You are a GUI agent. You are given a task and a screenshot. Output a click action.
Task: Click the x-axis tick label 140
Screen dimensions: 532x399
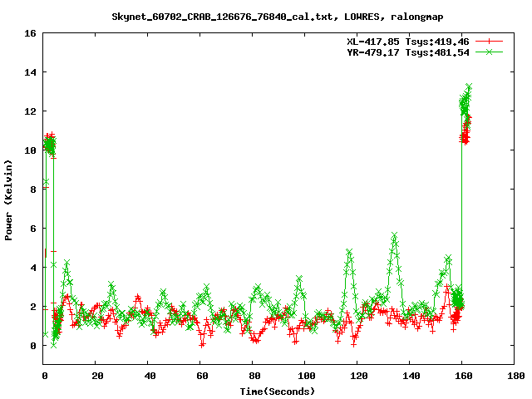(411, 376)
